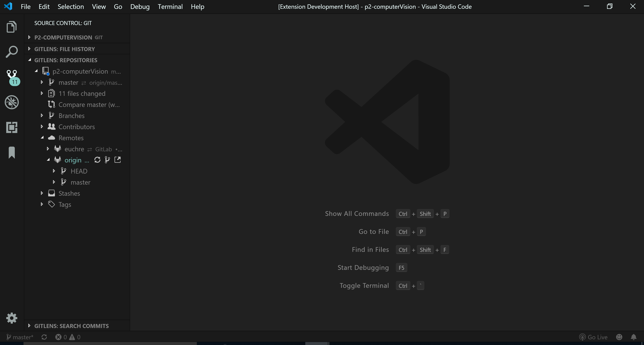Restore down the VS Code window
Image resolution: width=644 pixels, height=345 pixels.
(610, 6)
